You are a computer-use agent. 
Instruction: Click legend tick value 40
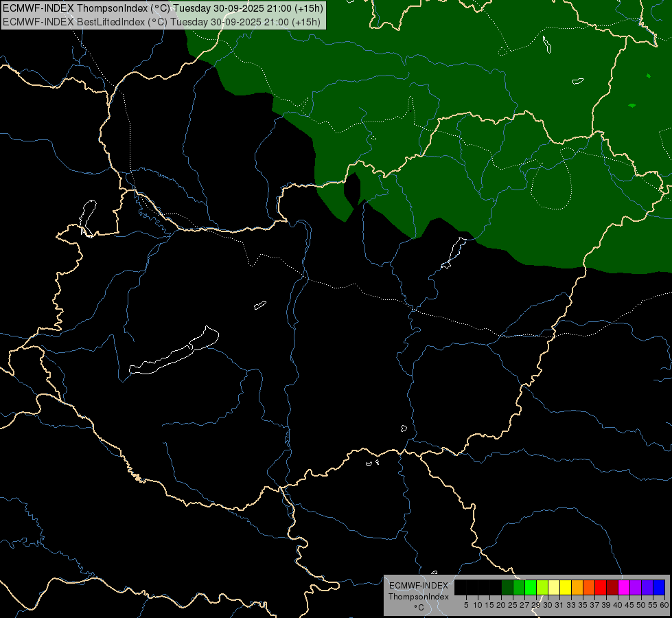pos(618,605)
